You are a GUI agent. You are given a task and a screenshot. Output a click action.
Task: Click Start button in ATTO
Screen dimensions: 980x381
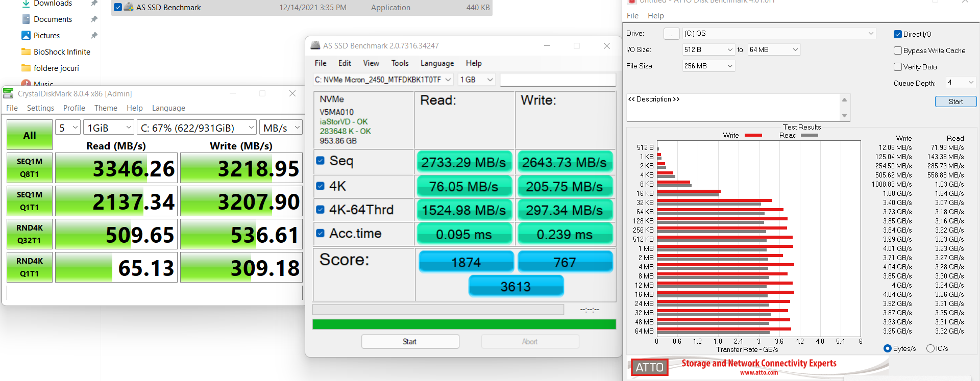tap(955, 101)
